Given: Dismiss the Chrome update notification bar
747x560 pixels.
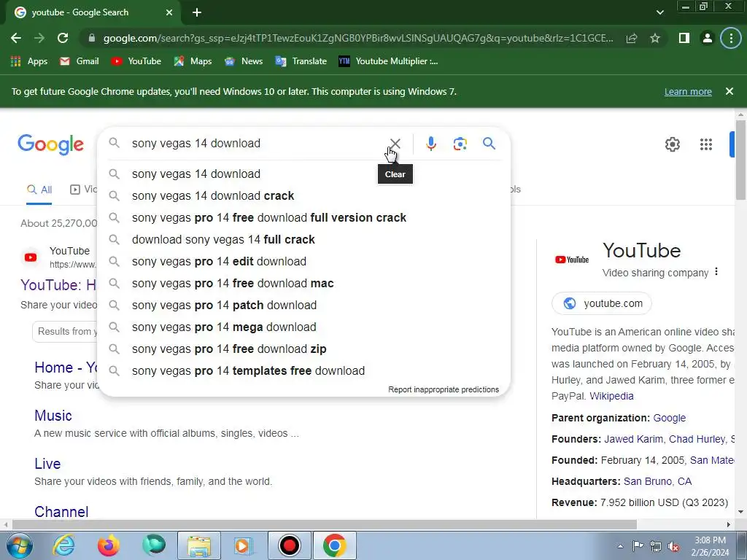Looking at the screenshot, I should 729,91.
